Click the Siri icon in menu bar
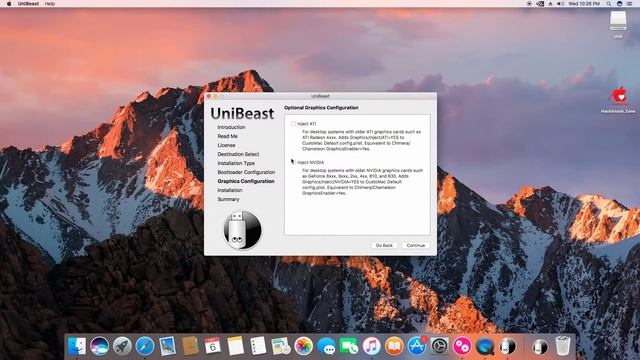The width and height of the screenshot is (640, 360). pyautogui.click(x=619, y=4)
